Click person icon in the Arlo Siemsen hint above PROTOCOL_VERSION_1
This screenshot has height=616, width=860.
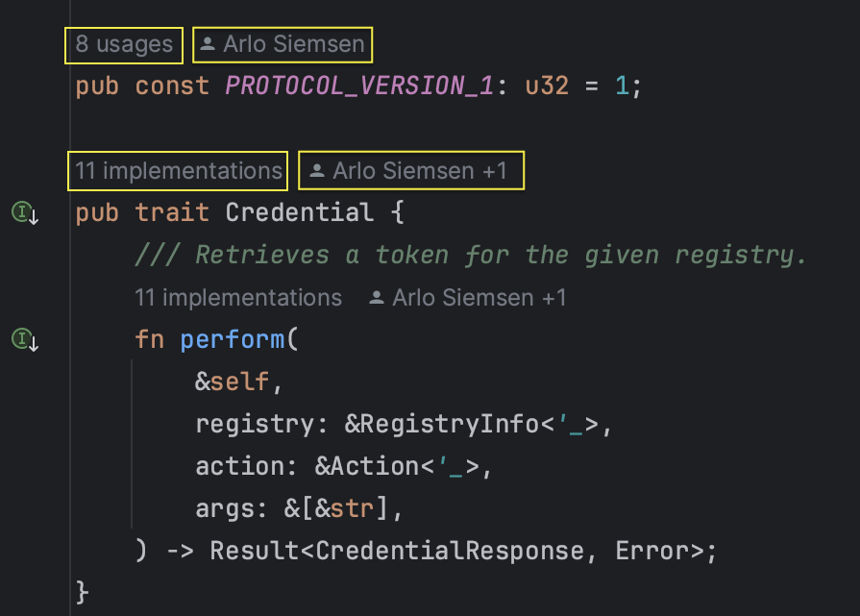point(209,43)
